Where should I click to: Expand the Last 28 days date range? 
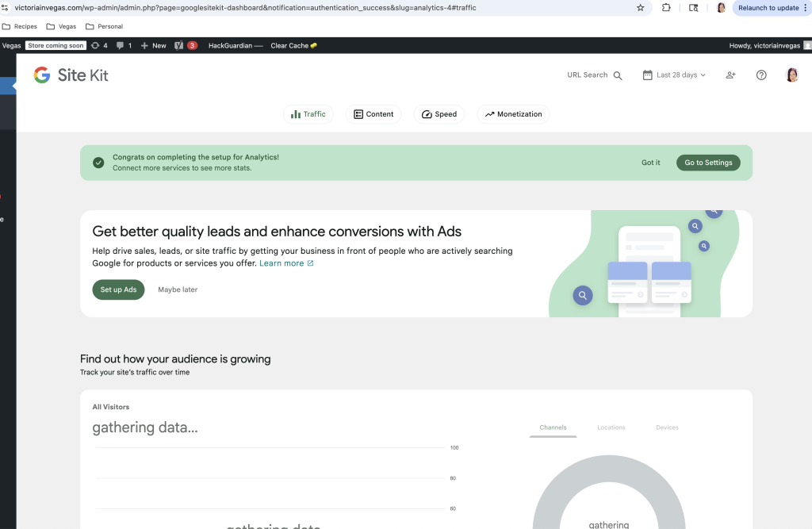coord(674,75)
